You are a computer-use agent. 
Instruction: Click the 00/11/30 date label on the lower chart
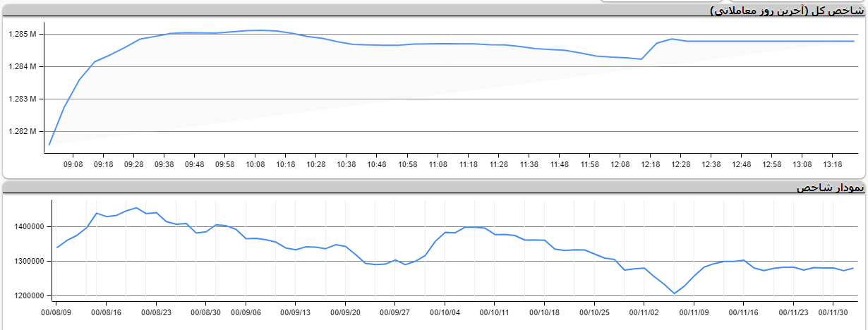tap(843, 312)
